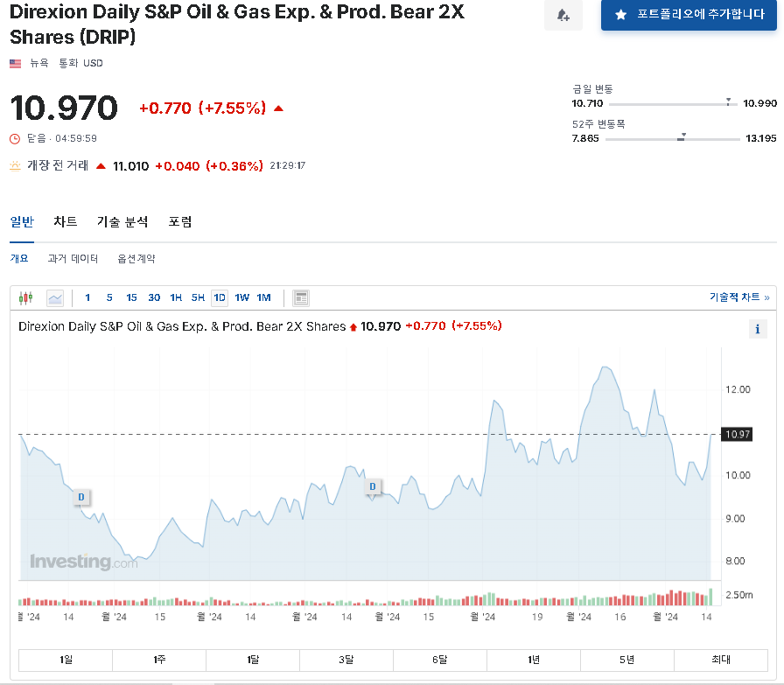Click the first dividend 'D' marker
This screenshot has height=685, width=784.
click(81, 497)
